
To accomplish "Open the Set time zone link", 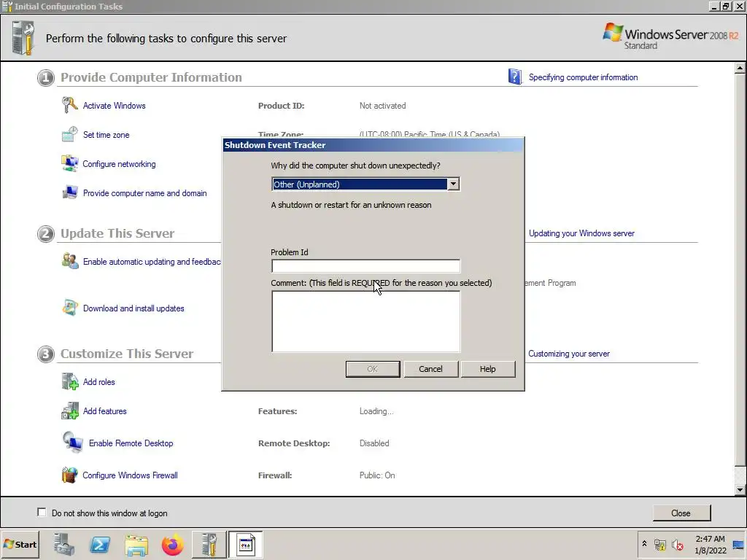I will click(107, 135).
